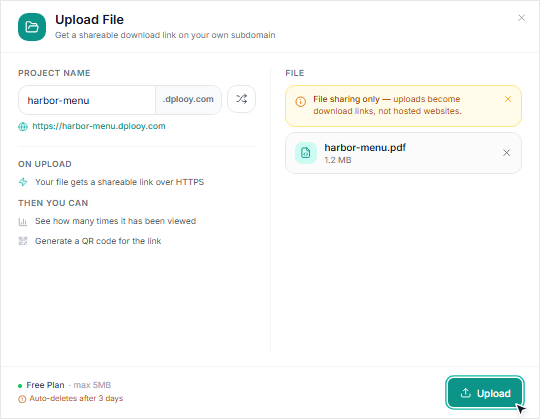Image resolution: width=540 pixels, height=420 pixels.
Task: Click 'See how many times it has been viewed'
Action: (115, 221)
